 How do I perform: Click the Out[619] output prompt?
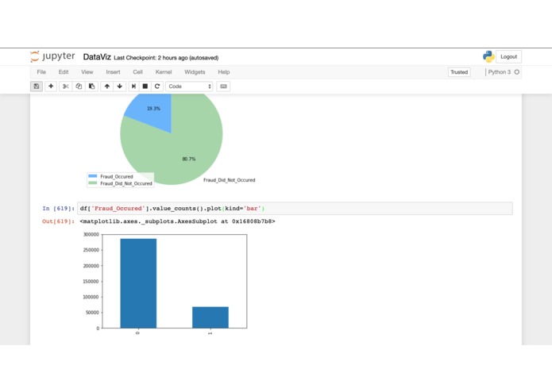58,221
